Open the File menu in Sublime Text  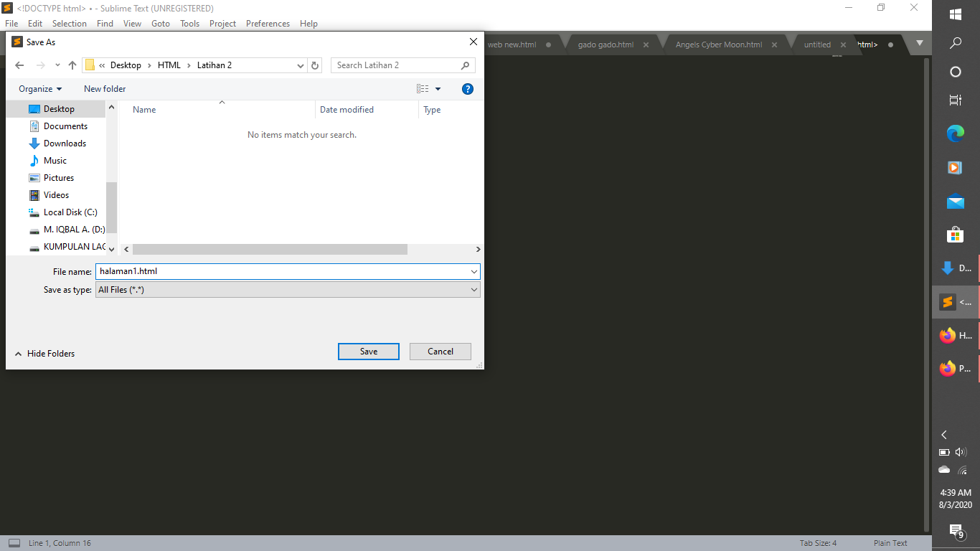(11, 24)
